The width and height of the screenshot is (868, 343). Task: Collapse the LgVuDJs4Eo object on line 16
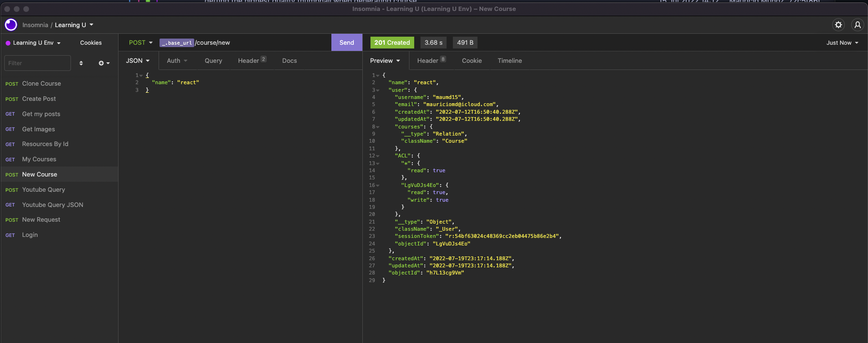click(378, 186)
